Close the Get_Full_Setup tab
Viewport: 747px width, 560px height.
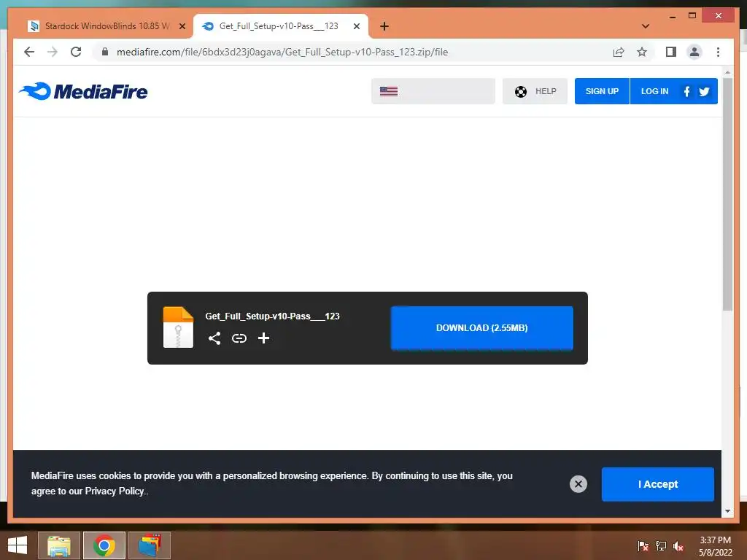click(x=356, y=26)
